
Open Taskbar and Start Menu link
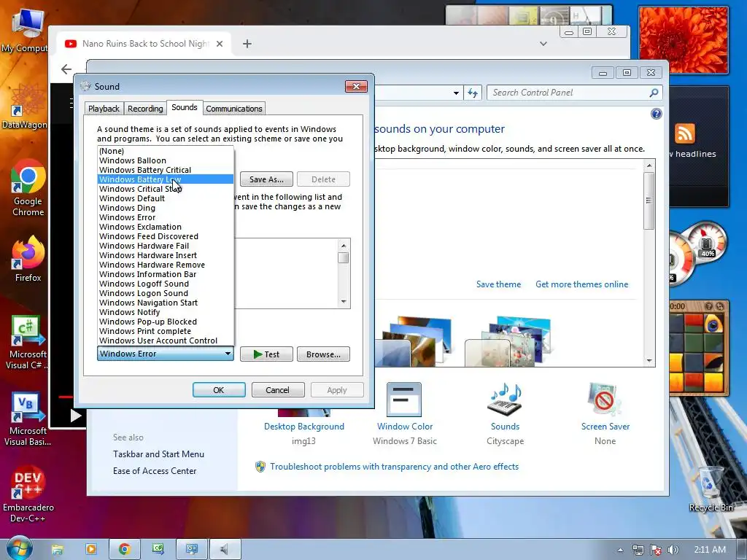[x=158, y=454]
